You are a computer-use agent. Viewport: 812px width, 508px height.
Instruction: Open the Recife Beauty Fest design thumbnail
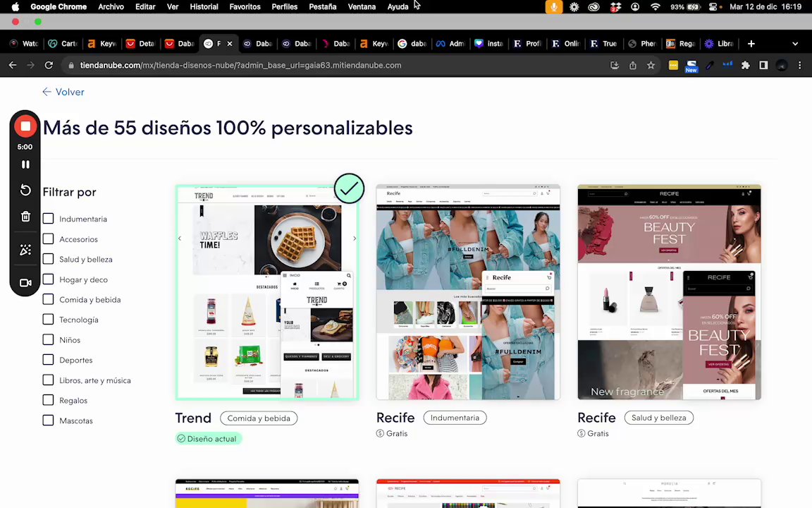point(669,292)
